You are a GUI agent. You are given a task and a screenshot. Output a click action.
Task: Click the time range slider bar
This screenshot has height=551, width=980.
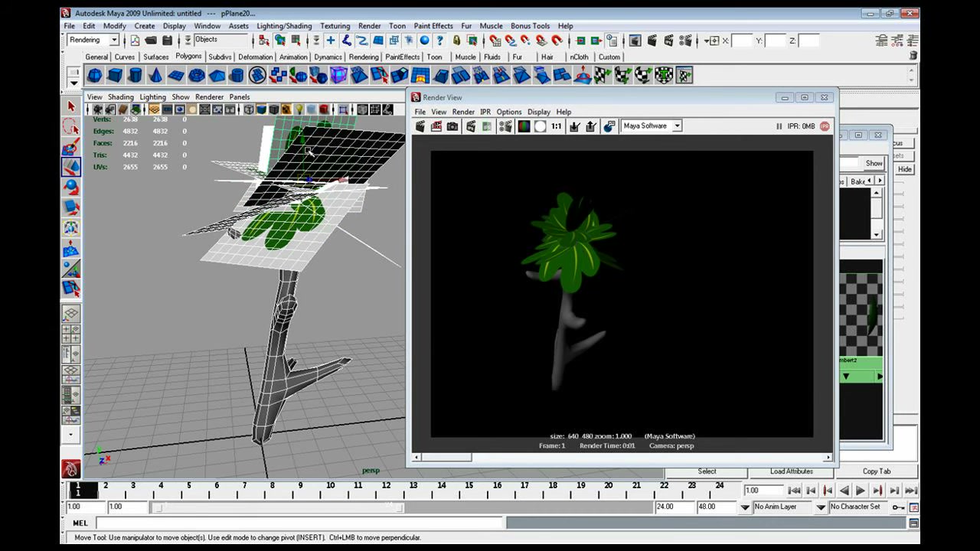[279, 507]
